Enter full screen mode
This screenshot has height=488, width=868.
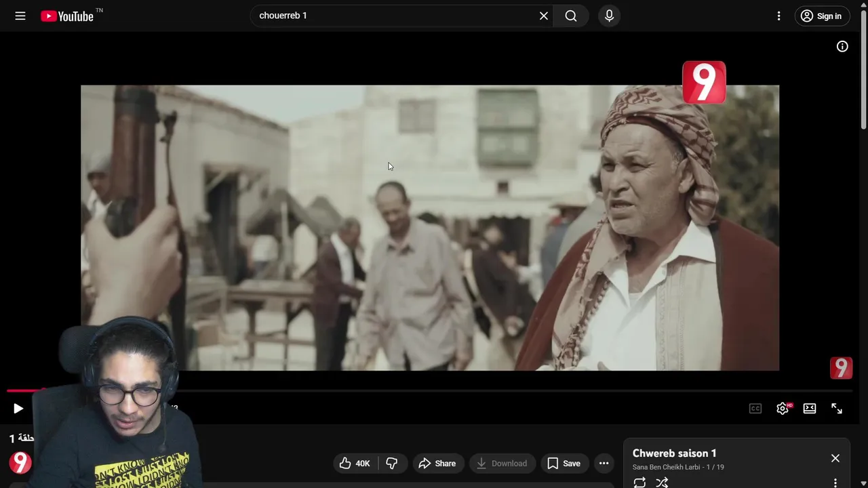(x=837, y=408)
